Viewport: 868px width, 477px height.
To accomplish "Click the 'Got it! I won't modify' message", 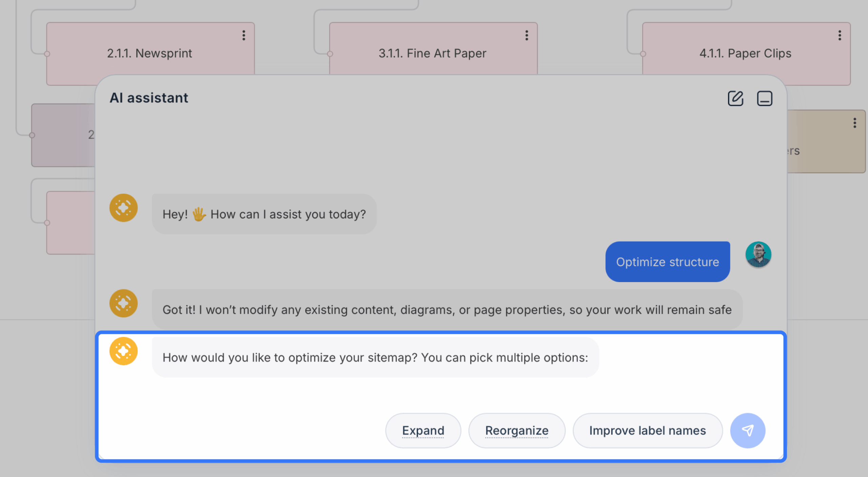I will pyautogui.click(x=447, y=309).
